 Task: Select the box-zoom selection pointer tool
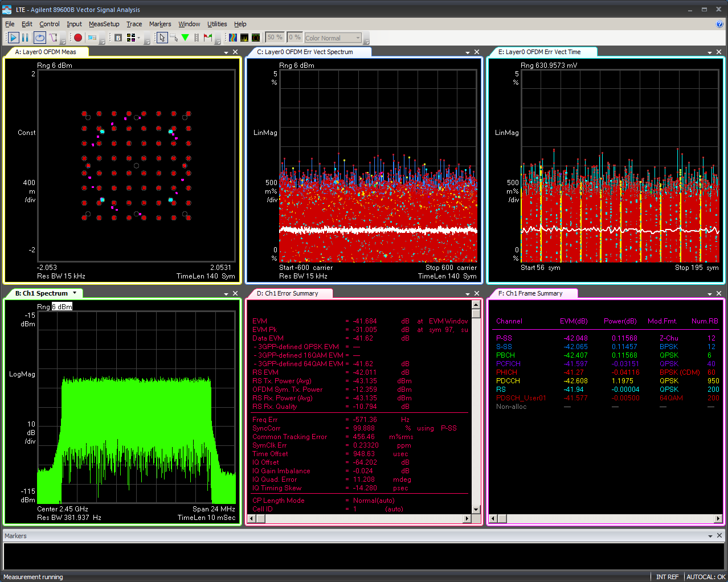tap(174, 38)
